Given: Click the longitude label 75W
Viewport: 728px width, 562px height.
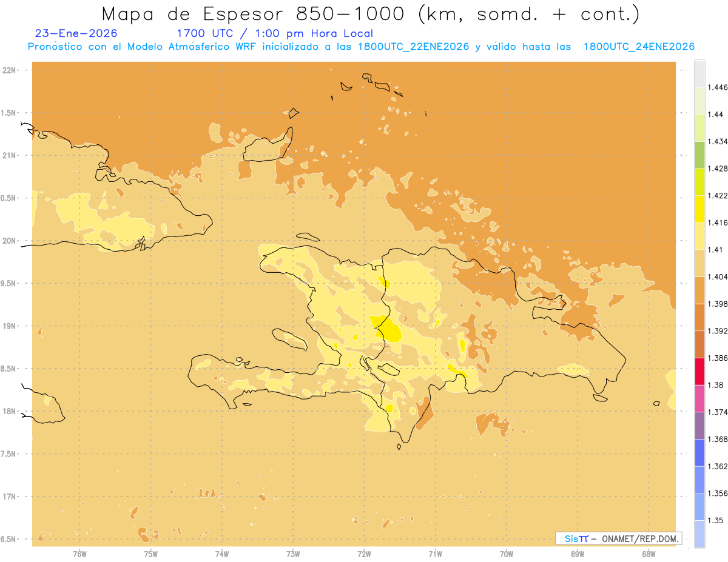Looking at the screenshot, I should [150, 554].
